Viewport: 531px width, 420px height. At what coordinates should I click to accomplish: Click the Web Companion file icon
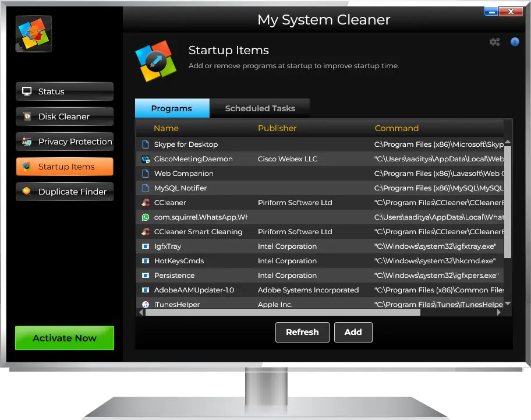pos(146,174)
